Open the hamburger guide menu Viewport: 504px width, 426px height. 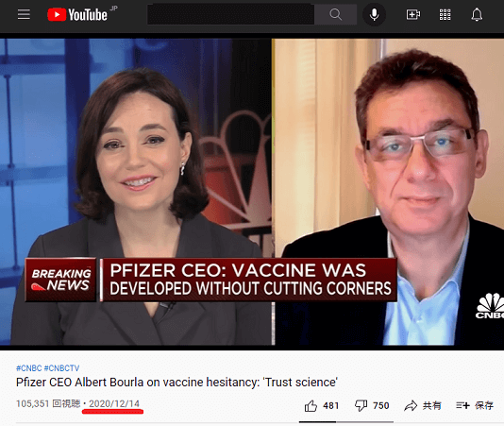click(x=24, y=14)
